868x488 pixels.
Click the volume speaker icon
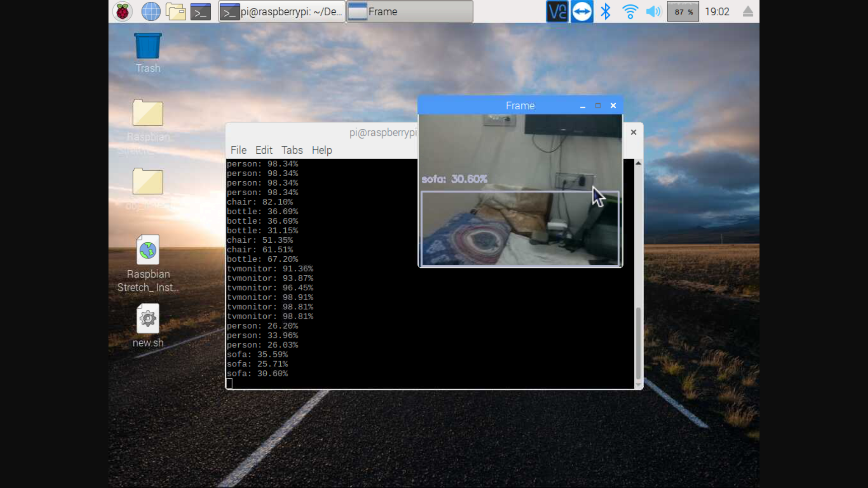653,12
